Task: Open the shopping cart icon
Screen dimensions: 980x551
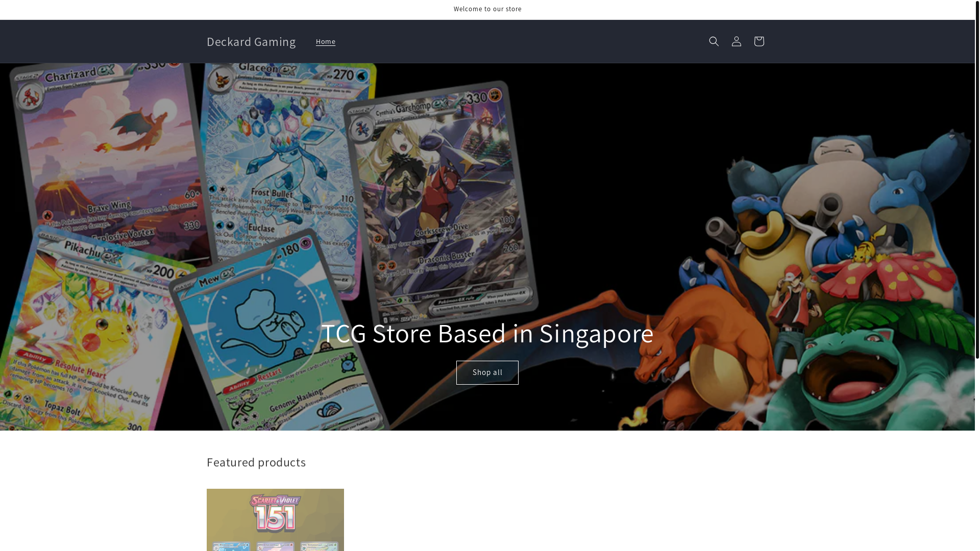Action: pos(758,41)
